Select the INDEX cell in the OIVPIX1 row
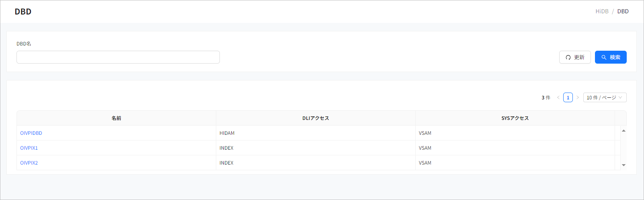The image size is (644, 200). tap(226, 148)
